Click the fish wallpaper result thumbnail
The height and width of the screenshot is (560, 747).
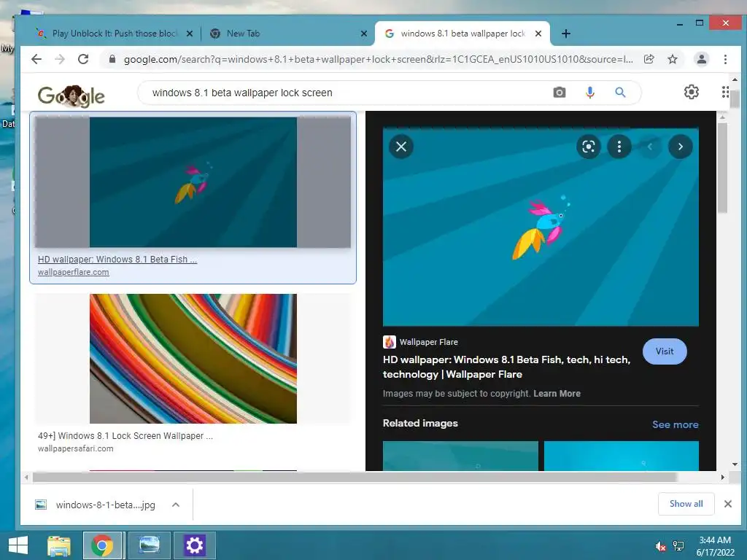click(x=193, y=182)
